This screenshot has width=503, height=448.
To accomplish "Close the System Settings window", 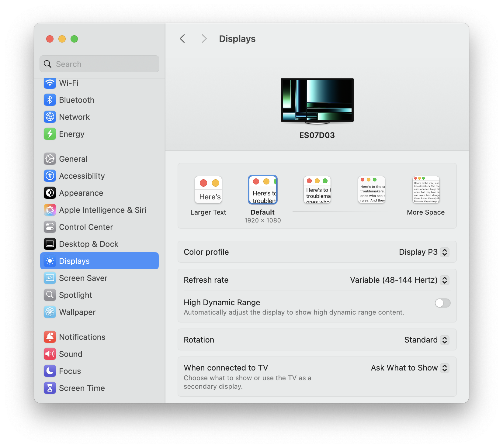I will coord(50,39).
